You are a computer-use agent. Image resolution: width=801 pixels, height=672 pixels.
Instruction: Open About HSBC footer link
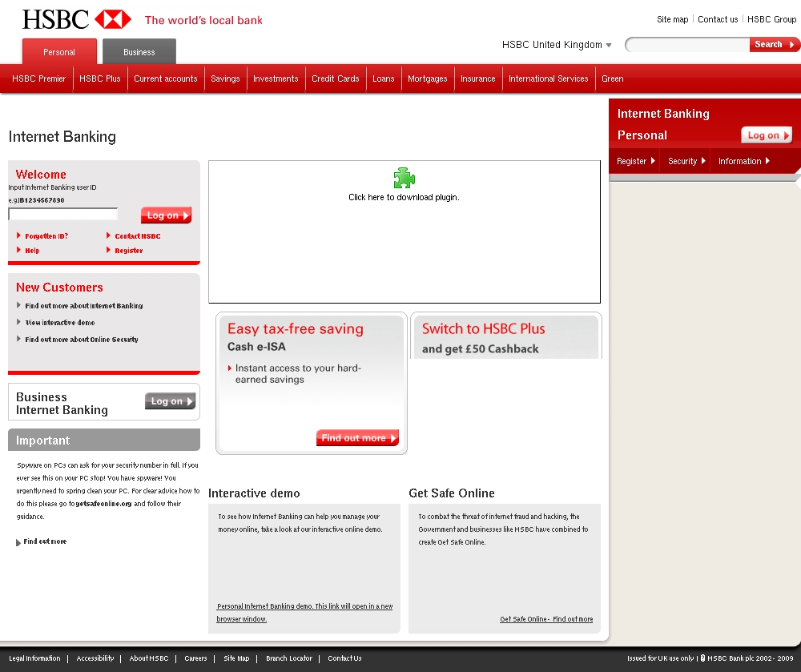(x=149, y=658)
